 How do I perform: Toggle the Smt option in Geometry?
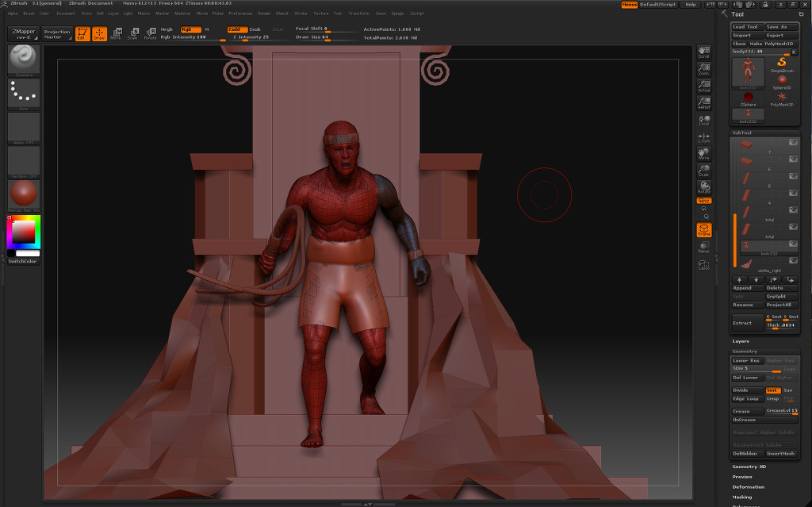(x=772, y=390)
